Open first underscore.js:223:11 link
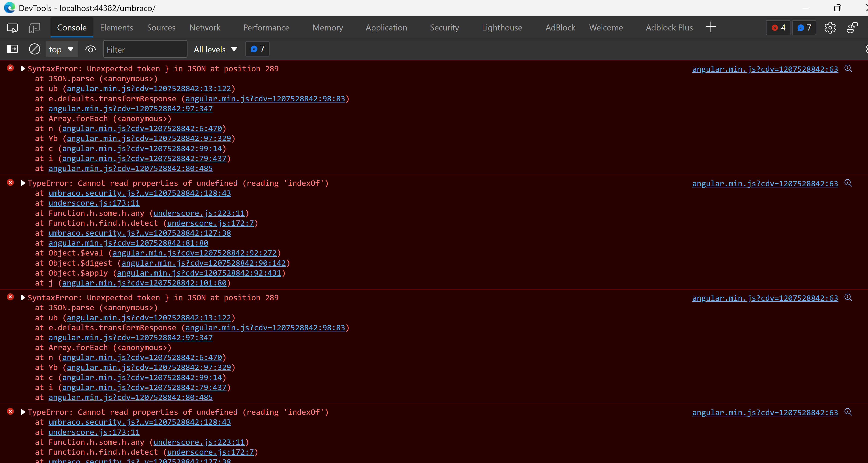The width and height of the screenshot is (868, 463). (199, 213)
